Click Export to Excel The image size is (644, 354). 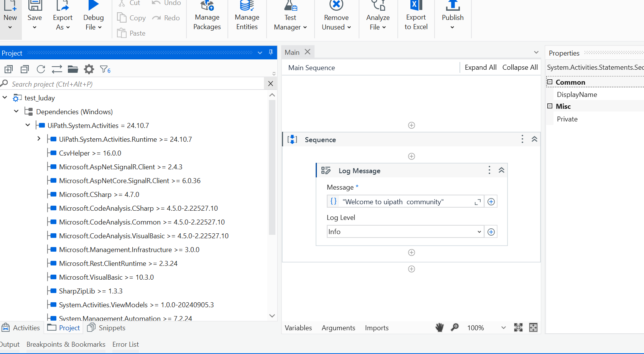coord(415,17)
